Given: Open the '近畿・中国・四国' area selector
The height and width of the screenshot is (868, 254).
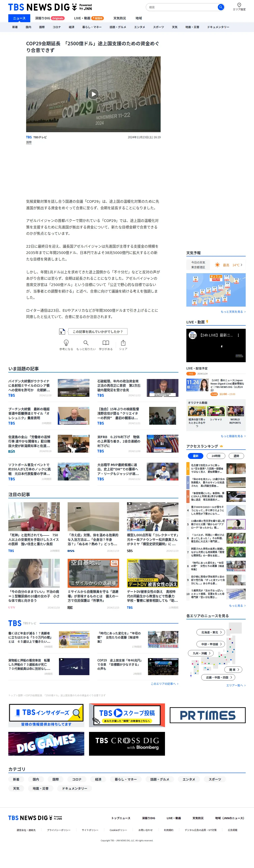Looking at the screenshot, I should click(x=218, y=677).
